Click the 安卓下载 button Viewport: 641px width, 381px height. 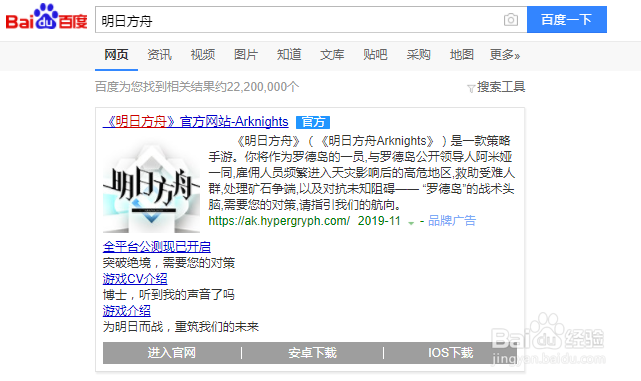pyautogui.click(x=312, y=353)
